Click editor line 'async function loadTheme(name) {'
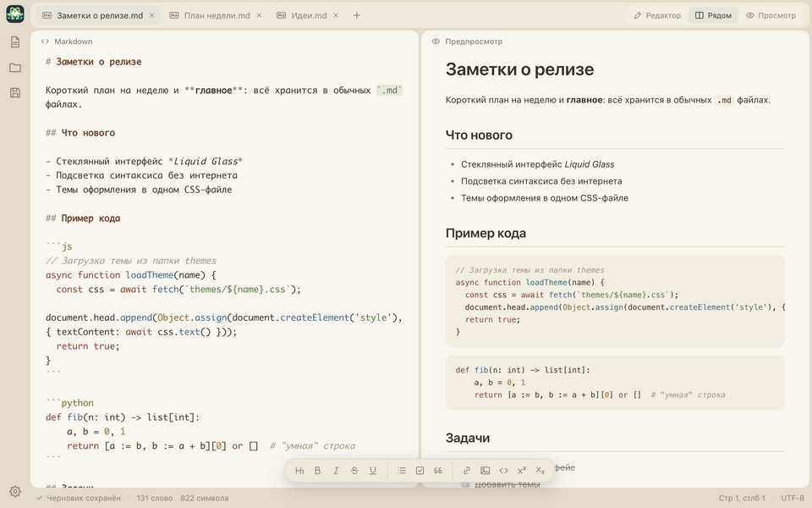 (130, 274)
